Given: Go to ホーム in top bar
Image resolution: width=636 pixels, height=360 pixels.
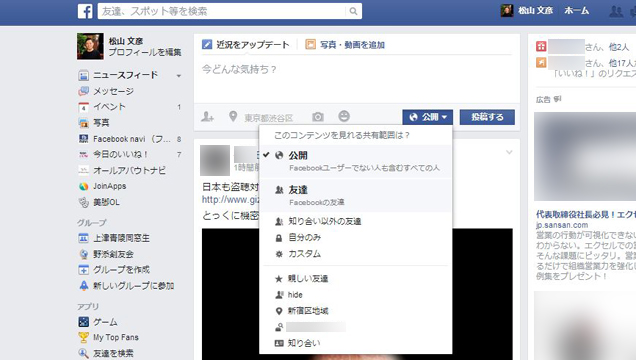Looking at the screenshot, I should click(x=576, y=11).
